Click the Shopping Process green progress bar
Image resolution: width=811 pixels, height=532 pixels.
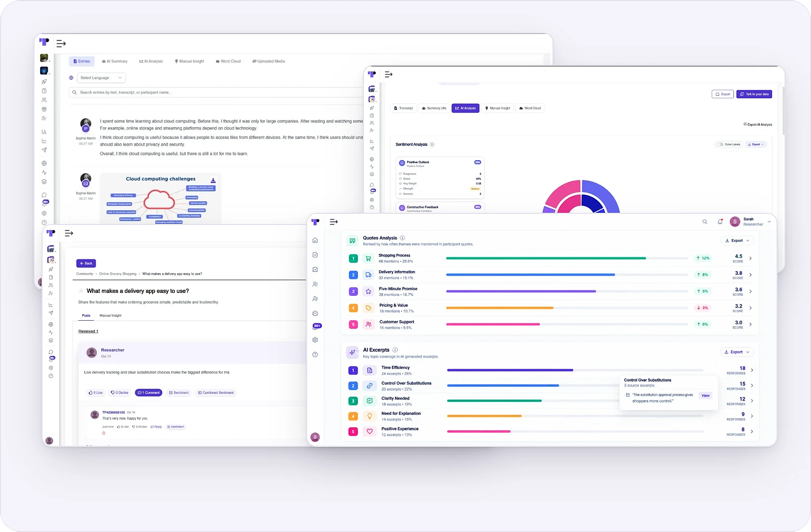(546, 258)
